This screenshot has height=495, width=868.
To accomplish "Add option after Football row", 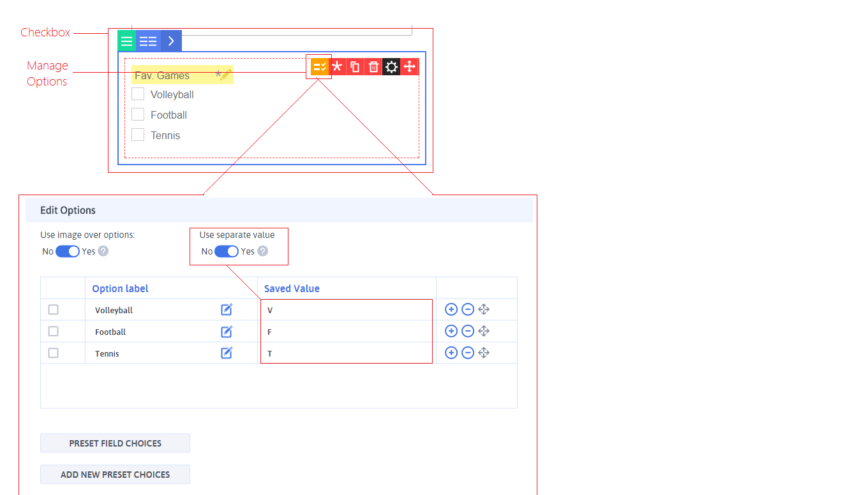I will point(451,331).
